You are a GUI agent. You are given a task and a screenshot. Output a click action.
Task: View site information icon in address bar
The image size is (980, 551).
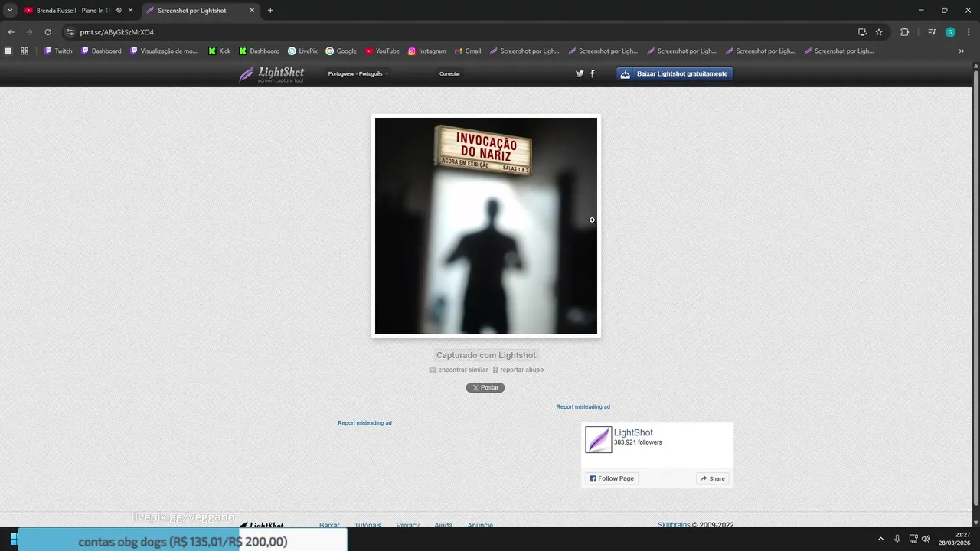point(70,32)
